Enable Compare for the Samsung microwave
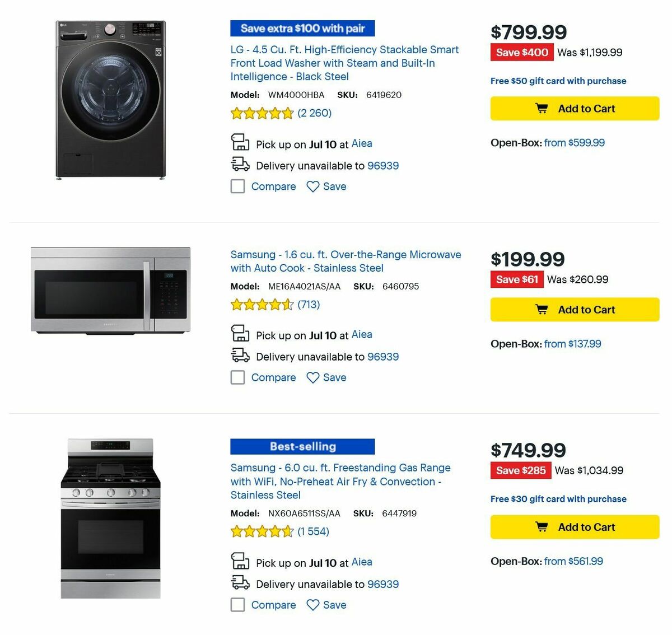672x635 pixels. 237,377
